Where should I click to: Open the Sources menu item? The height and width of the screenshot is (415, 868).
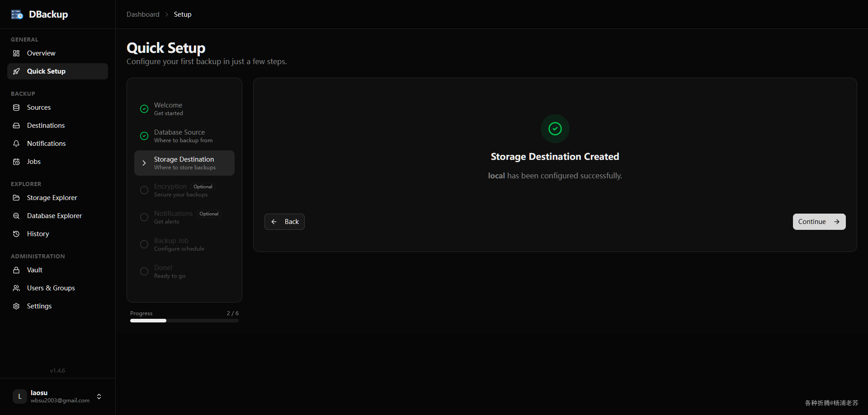click(x=57, y=107)
